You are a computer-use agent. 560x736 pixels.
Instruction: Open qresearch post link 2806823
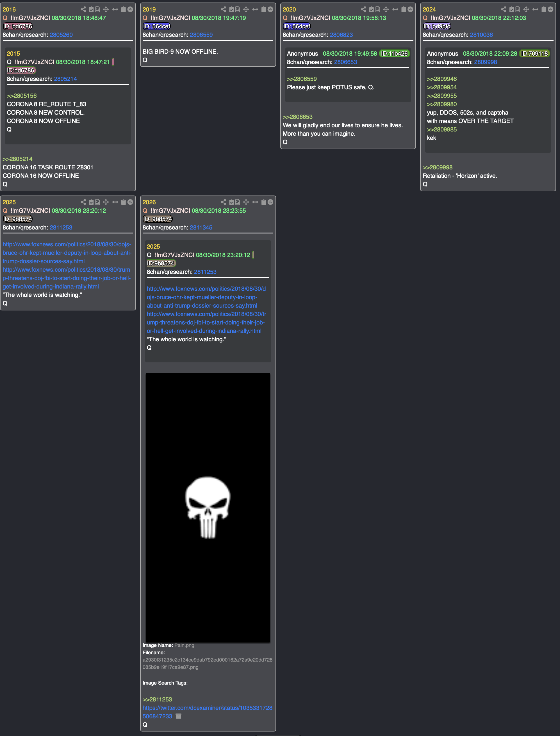click(341, 35)
